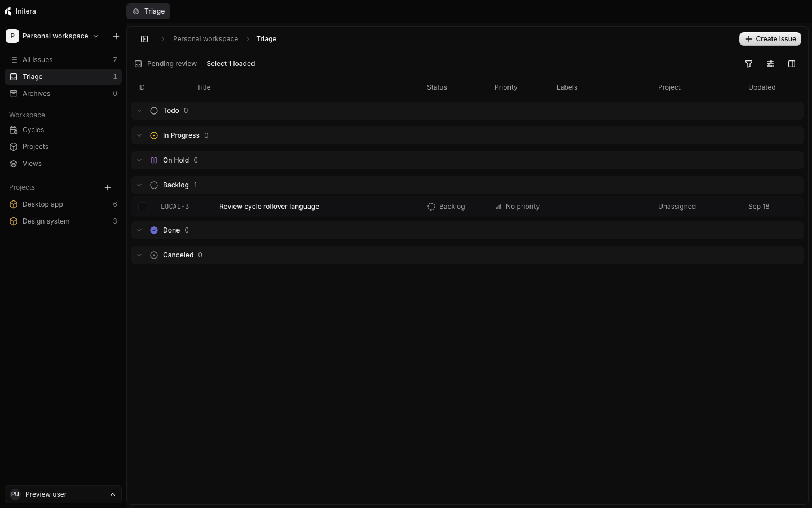Click the Initera logo icon
This screenshot has width=812, height=508.
8,11
